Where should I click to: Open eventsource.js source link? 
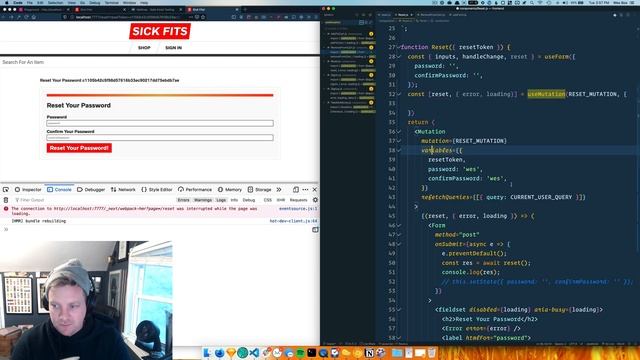coord(298,209)
